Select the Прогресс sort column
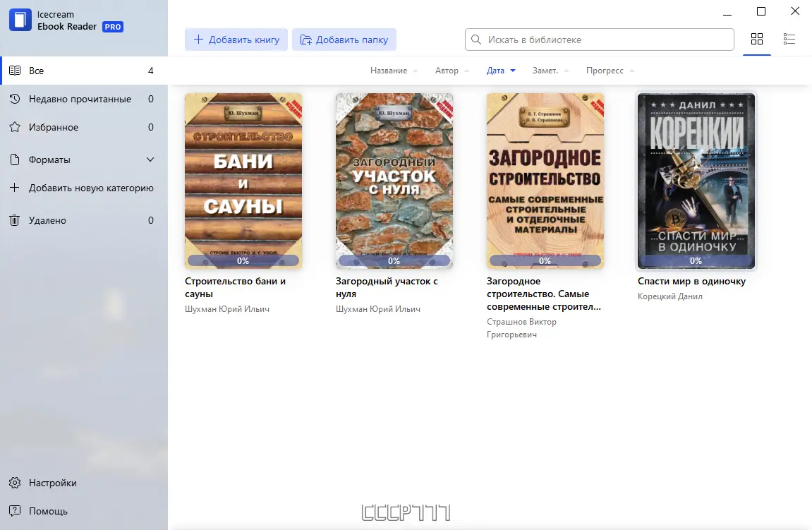This screenshot has height=530, width=812. click(x=605, y=71)
